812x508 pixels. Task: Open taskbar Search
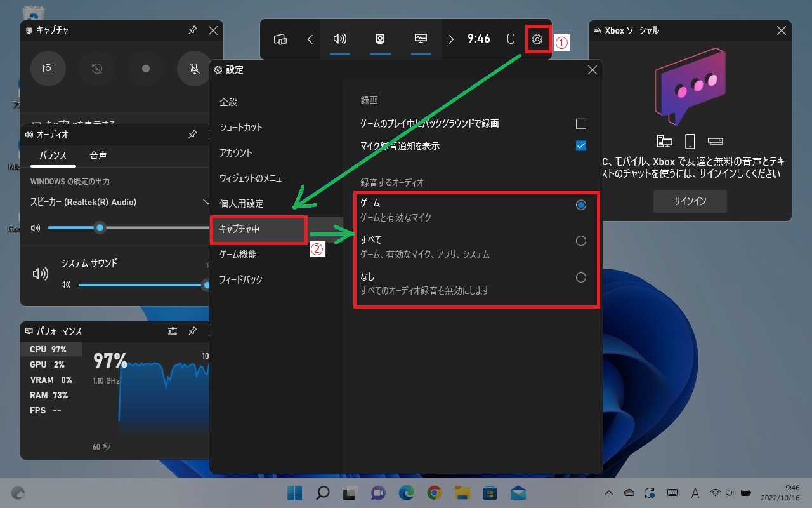pyautogui.click(x=323, y=493)
